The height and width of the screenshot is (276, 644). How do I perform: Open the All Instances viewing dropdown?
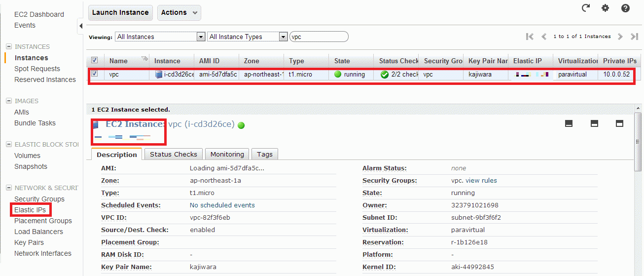(x=160, y=37)
